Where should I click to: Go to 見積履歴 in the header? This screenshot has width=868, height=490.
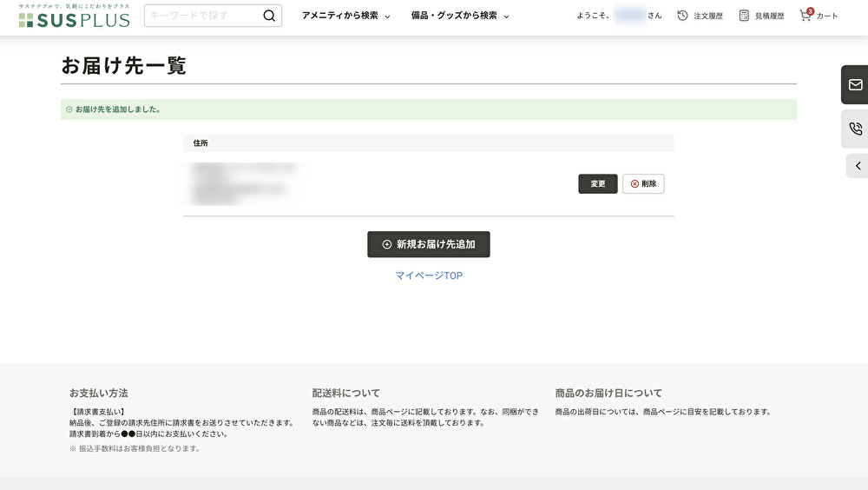pos(769,16)
